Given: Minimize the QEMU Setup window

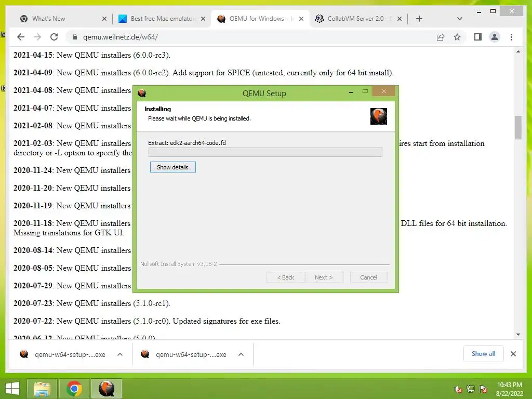Looking at the screenshot, I should click(x=351, y=92).
